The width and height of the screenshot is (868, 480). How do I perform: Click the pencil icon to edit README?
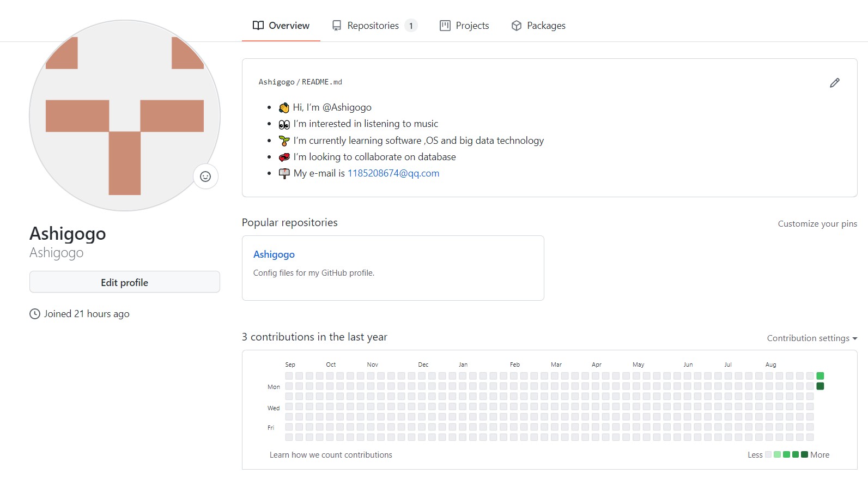click(x=834, y=83)
